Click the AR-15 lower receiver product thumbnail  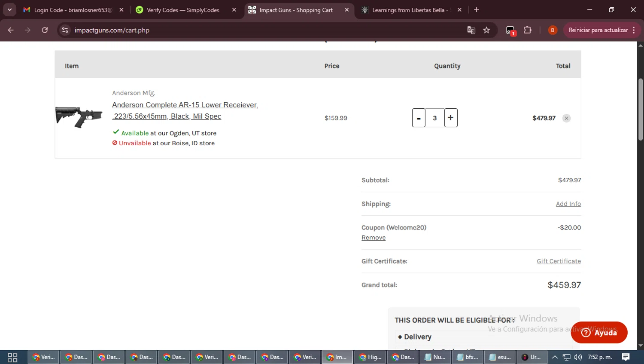[79, 117]
